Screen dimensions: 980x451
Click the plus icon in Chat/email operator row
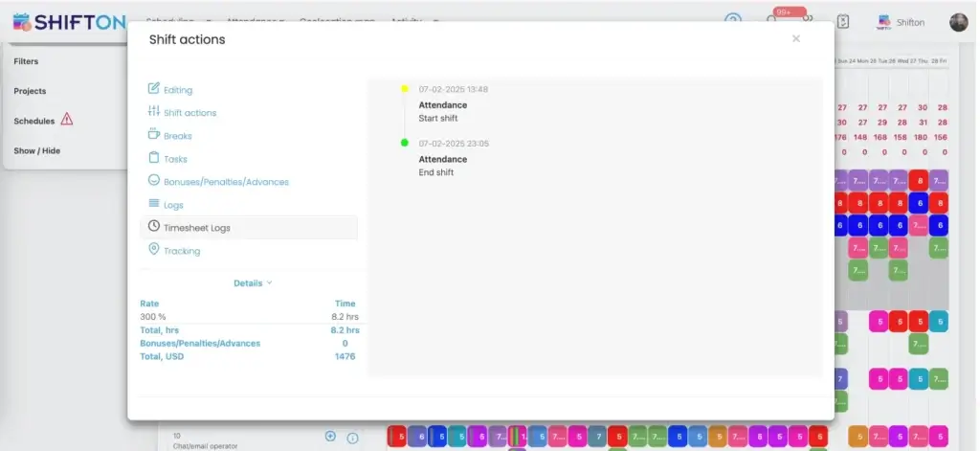[x=330, y=437]
